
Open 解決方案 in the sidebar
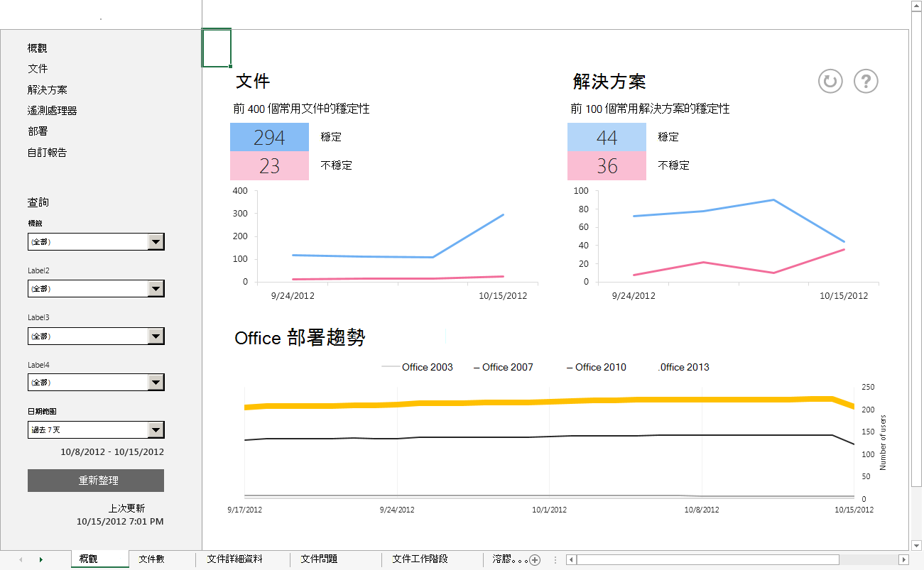tap(48, 90)
